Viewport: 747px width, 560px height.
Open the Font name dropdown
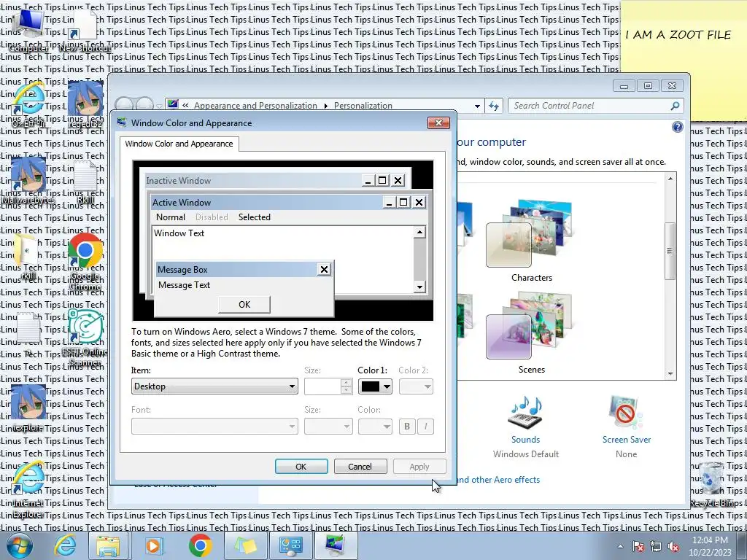click(x=214, y=426)
